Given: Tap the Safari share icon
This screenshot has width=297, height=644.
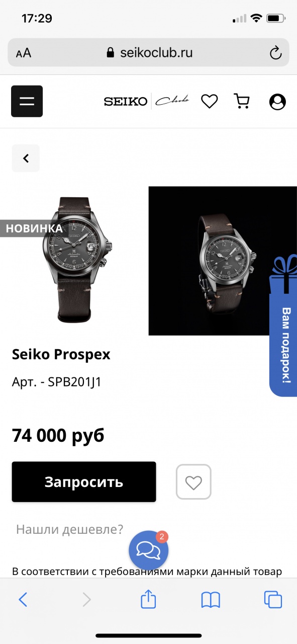Looking at the screenshot, I should 148,599.
